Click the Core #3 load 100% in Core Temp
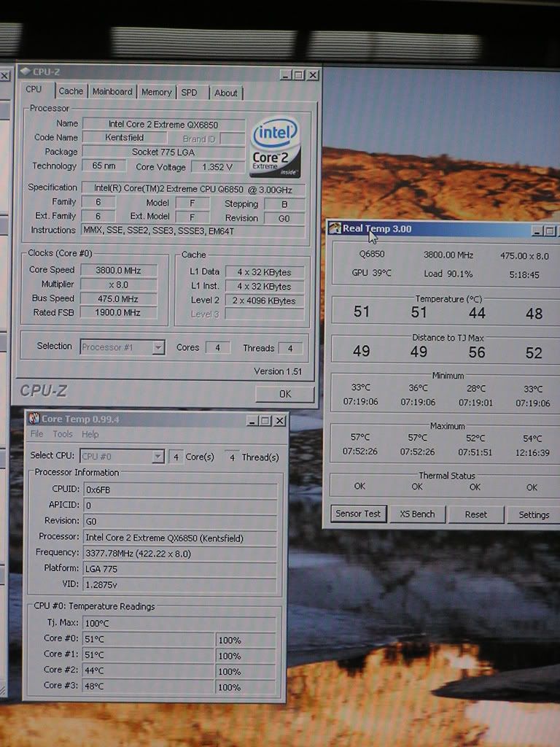 pos(246,687)
